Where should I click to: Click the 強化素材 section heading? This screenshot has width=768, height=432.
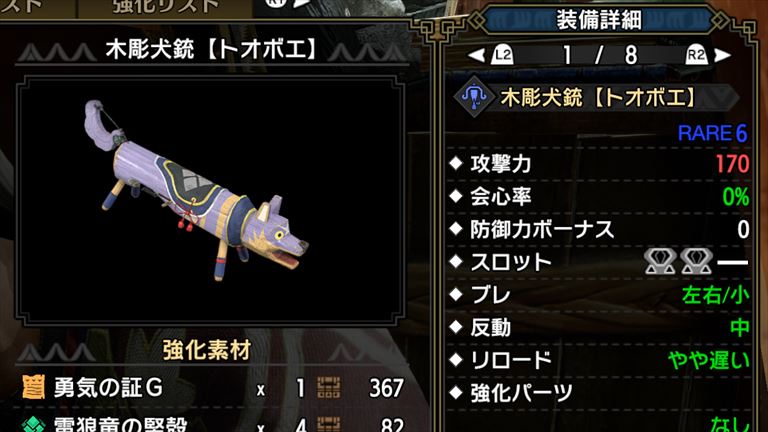pyautogui.click(x=207, y=350)
